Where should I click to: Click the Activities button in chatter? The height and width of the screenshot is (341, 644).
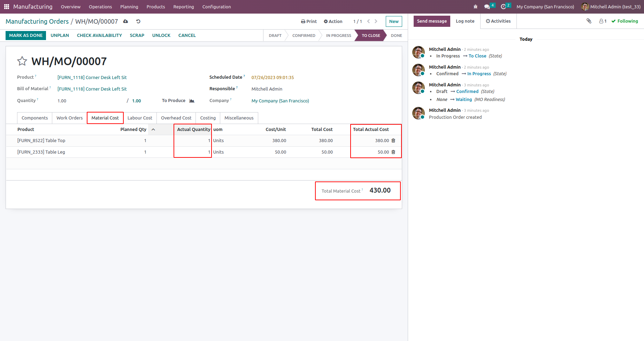pos(498,21)
